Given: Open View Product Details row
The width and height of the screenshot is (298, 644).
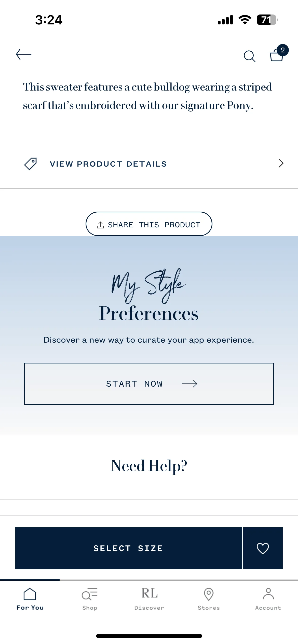Looking at the screenshot, I should point(149,164).
